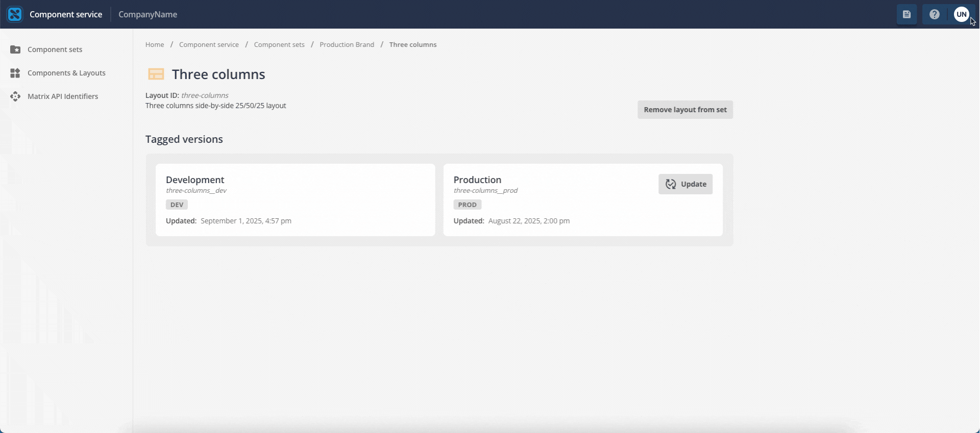Open the documentation icon in header
Screen dimensions: 980x433
coord(906,14)
